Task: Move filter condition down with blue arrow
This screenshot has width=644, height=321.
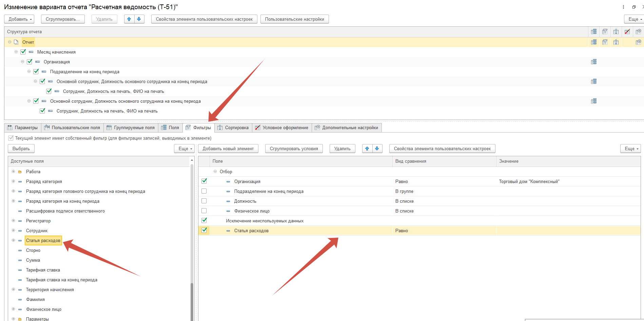Action: [377, 149]
